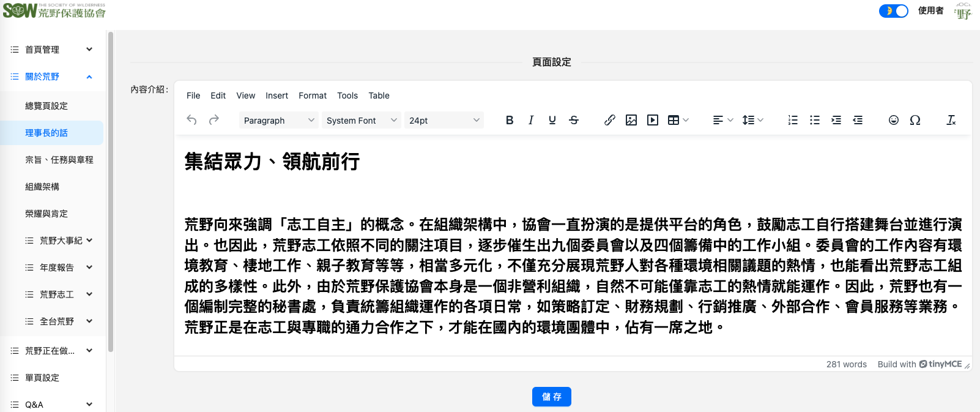Screen dimensions: 980x412
Task: Apply italic formatting to text
Action: click(531, 121)
